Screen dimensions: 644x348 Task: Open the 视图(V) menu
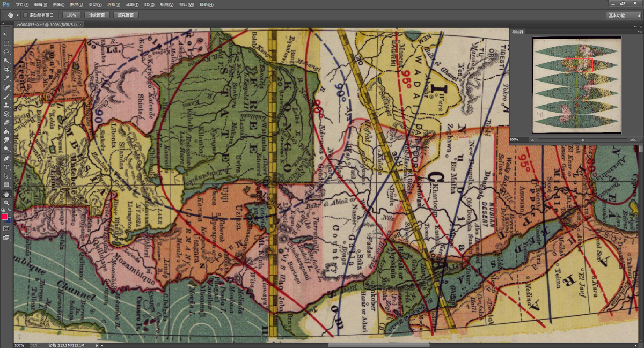(x=167, y=4)
